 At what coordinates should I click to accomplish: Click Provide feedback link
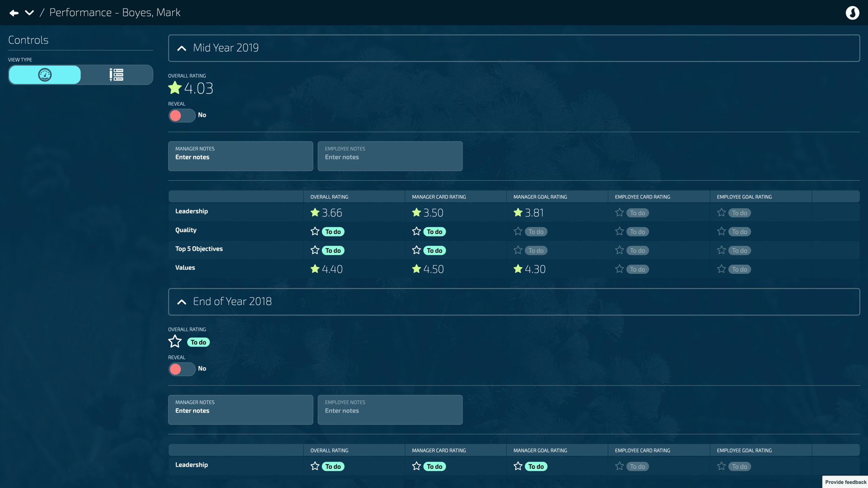845,482
